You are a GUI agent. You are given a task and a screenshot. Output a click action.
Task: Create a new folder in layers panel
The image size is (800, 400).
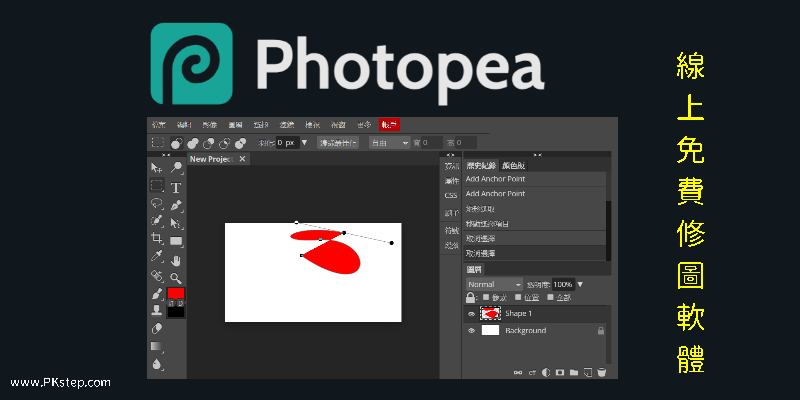point(573,373)
